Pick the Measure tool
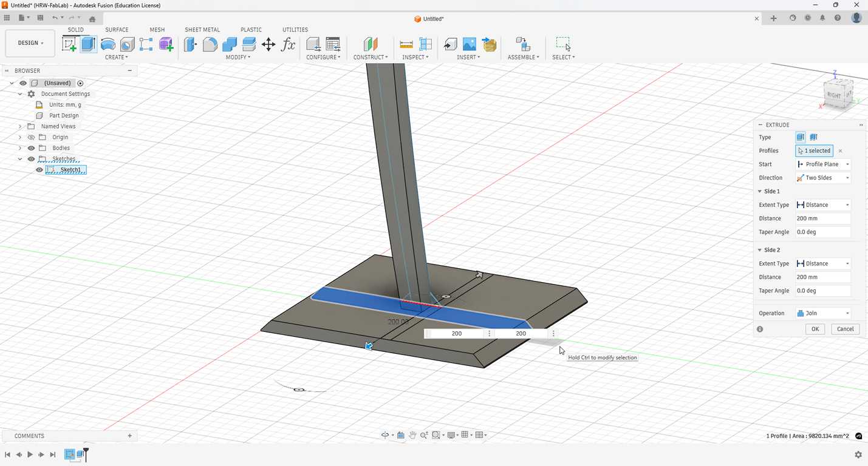This screenshot has width=868, height=466. (406, 44)
